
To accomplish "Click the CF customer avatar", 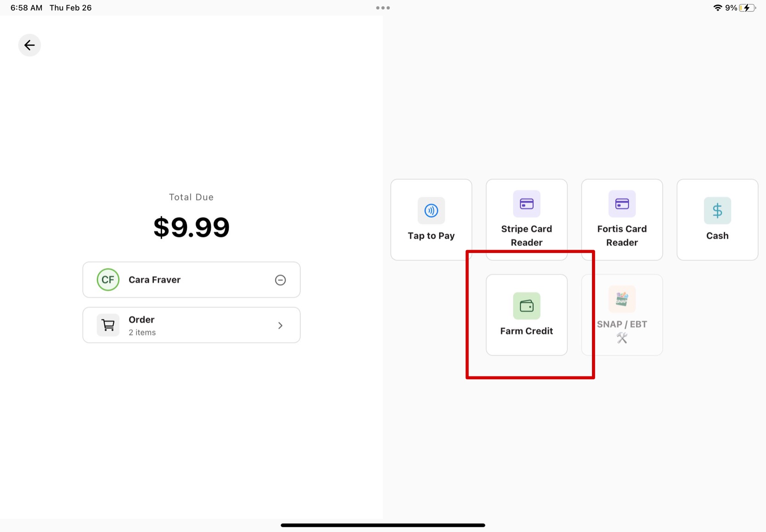I will click(x=108, y=280).
